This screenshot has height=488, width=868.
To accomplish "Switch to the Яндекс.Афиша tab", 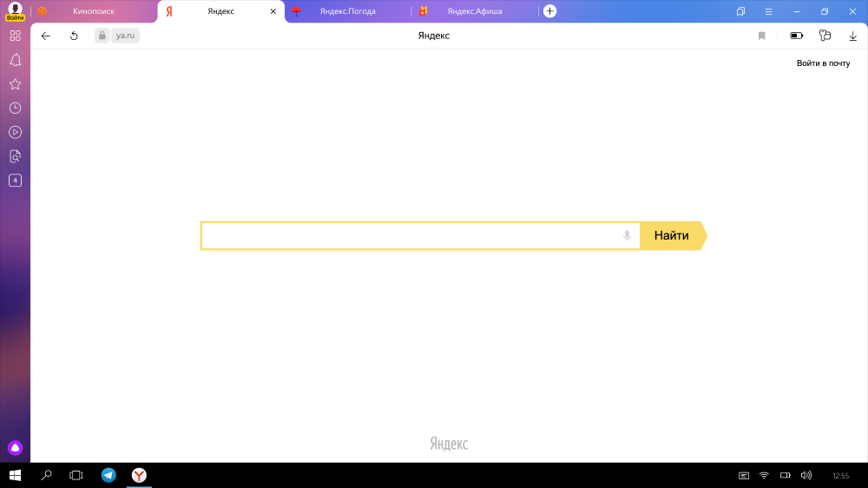I will [x=475, y=11].
